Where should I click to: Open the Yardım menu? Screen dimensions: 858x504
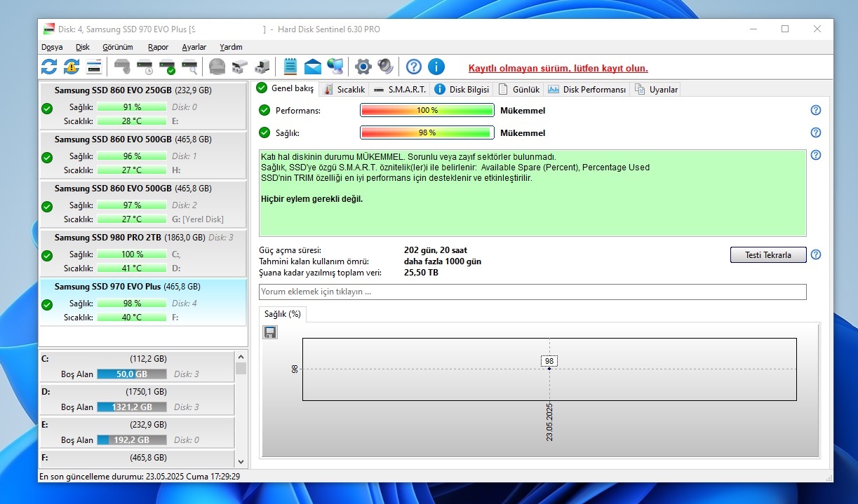pos(231,47)
